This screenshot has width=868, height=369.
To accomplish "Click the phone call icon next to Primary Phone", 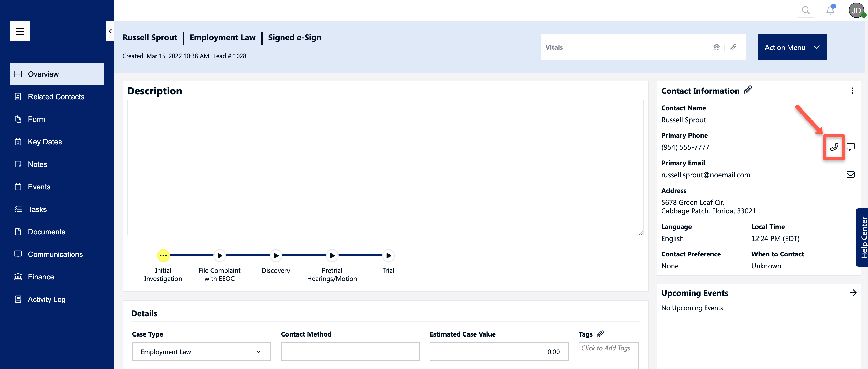I will point(834,147).
